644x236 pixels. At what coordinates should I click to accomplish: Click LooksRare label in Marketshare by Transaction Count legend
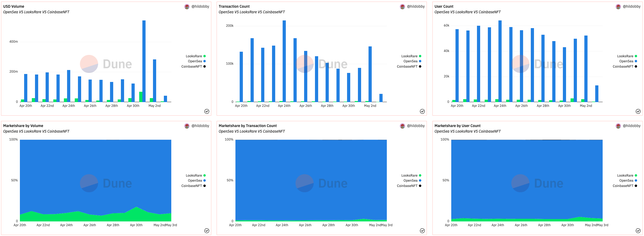click(409, 176)
